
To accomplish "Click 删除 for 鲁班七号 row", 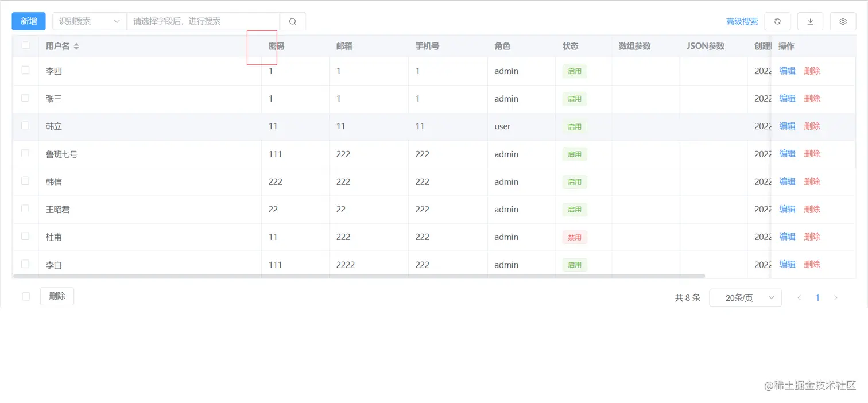I will pyautogui.click(x=812, y=153).
